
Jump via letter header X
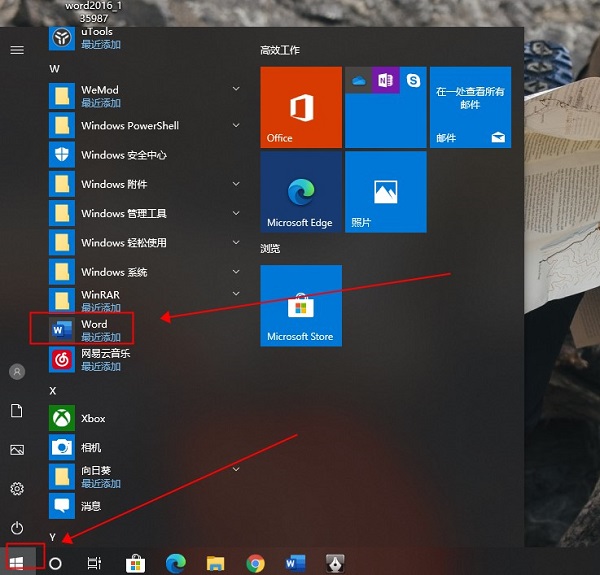point(53,391)
